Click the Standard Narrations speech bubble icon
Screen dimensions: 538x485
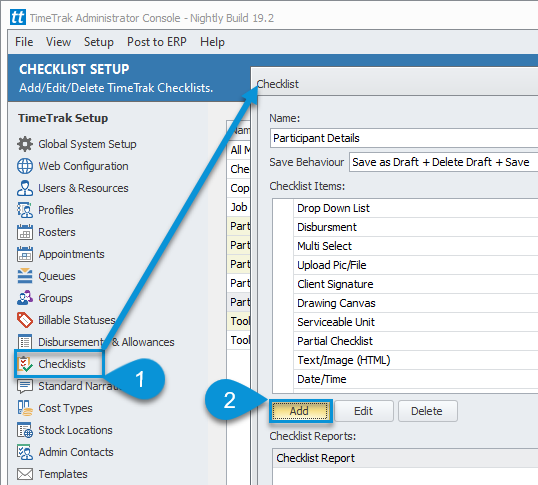pyautogui.click(x=25, y=386)
